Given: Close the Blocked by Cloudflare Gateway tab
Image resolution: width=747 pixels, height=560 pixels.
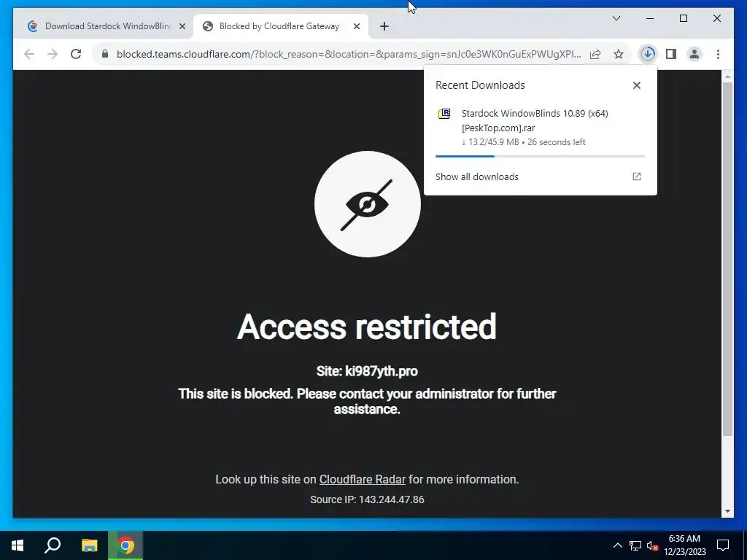Looking at the screenshot, I should tap(356, 26).
